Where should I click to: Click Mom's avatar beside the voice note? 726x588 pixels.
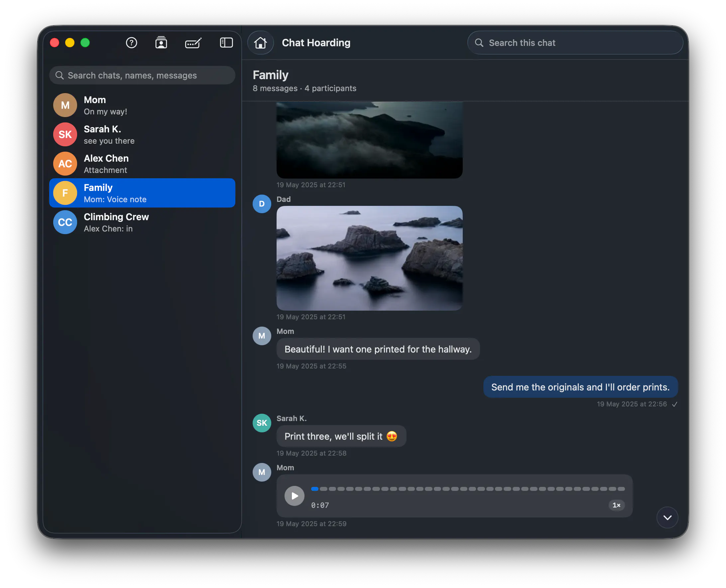[x=262, y=472]
